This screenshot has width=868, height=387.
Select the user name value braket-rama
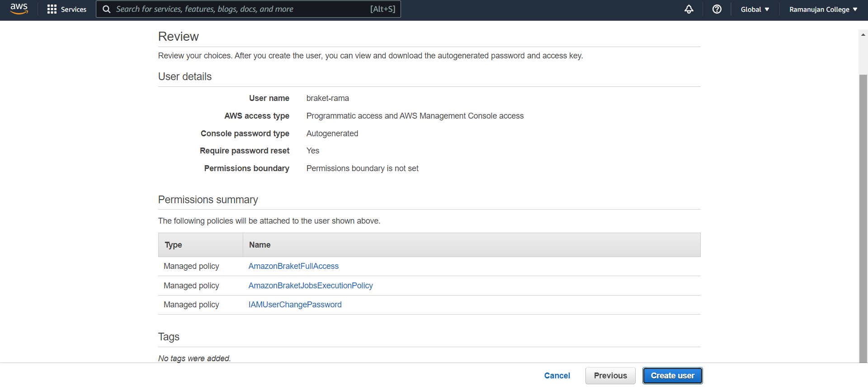click(327, 98)
